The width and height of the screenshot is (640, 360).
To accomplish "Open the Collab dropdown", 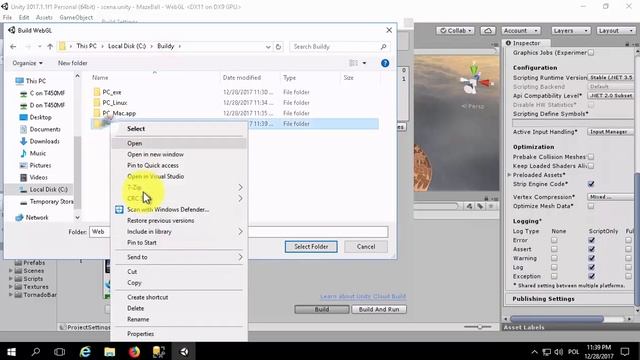I will point(456,31).
